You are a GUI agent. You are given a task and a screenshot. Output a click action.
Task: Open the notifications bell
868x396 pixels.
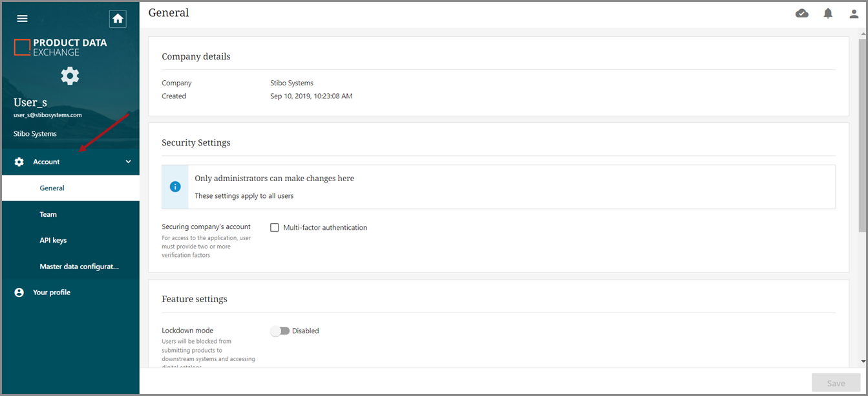[x=828, y=13]
